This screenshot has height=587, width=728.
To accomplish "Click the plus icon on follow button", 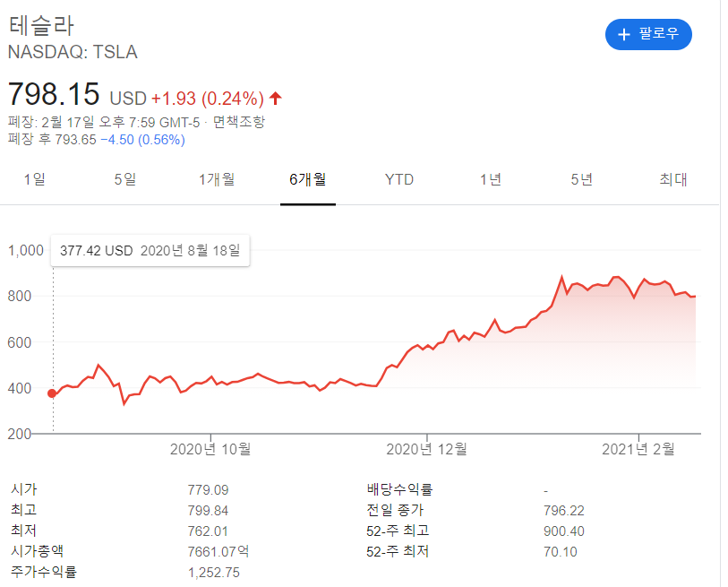I will (x=624, y=35).
